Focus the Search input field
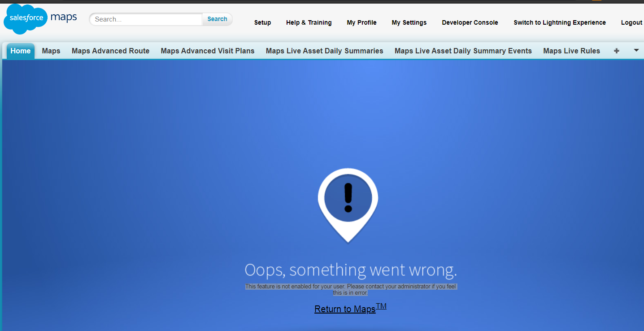 [146, 19]
